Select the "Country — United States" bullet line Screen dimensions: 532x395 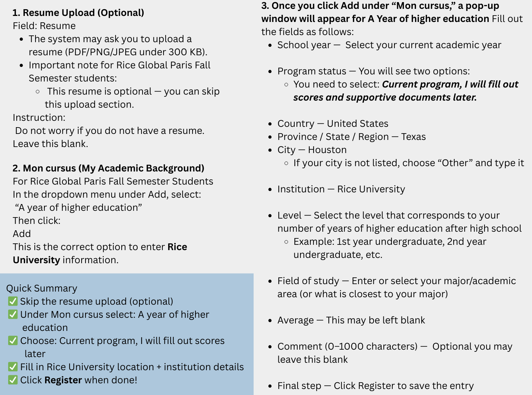[x=333, y=124]
